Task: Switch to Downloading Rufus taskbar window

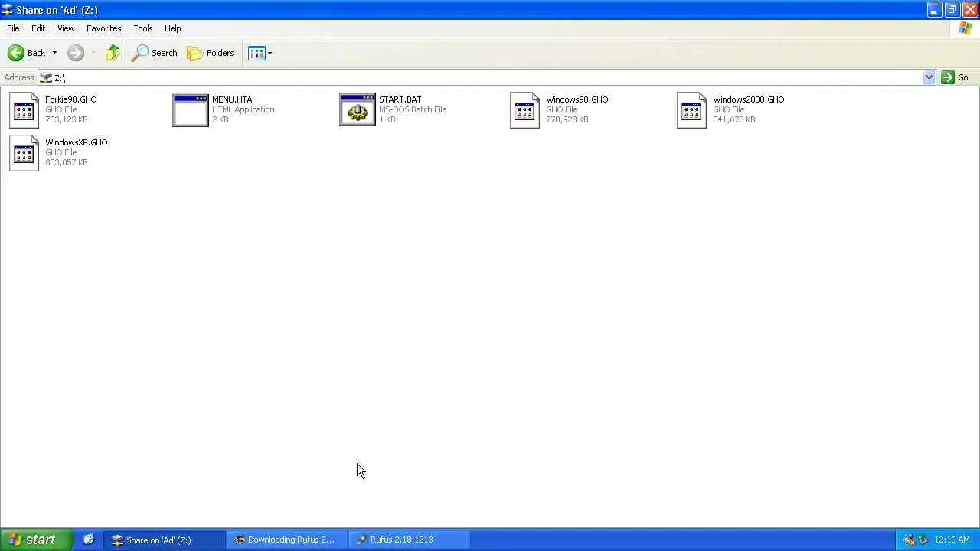Action: [x=289, y=540]
